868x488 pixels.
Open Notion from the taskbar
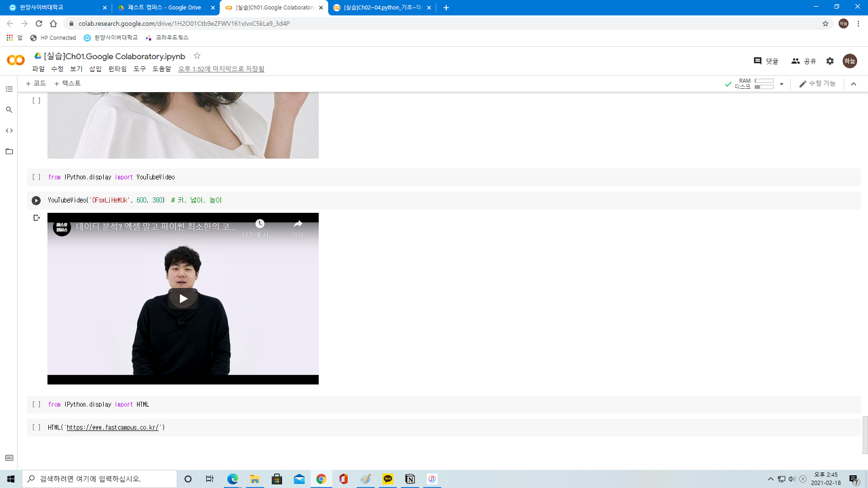[x=410, y=479]
